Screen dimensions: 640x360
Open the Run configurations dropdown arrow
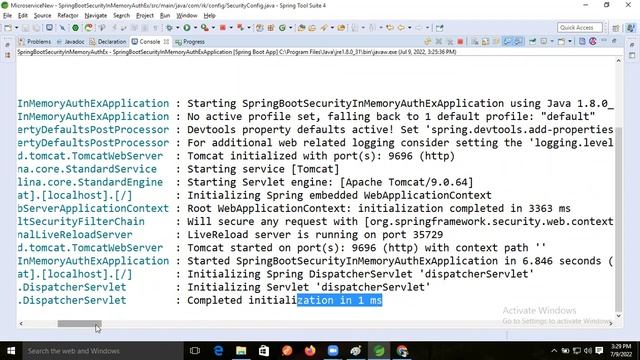coord(195,28)
